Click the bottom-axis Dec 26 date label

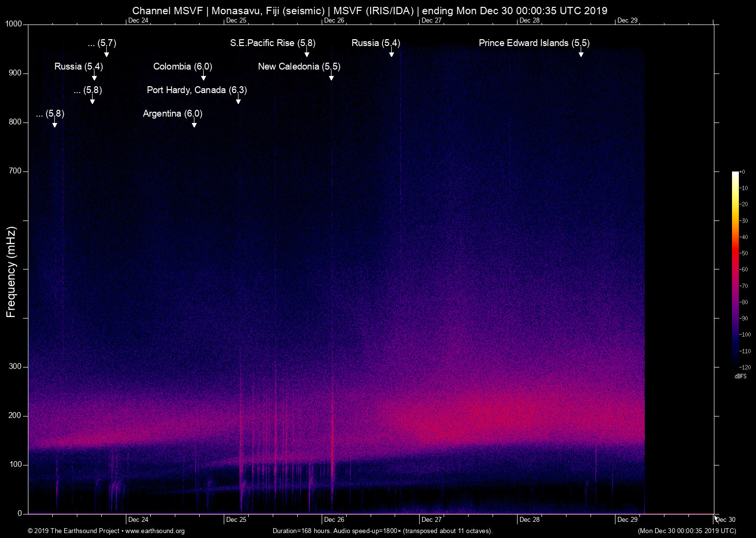[x=334, y=520]
